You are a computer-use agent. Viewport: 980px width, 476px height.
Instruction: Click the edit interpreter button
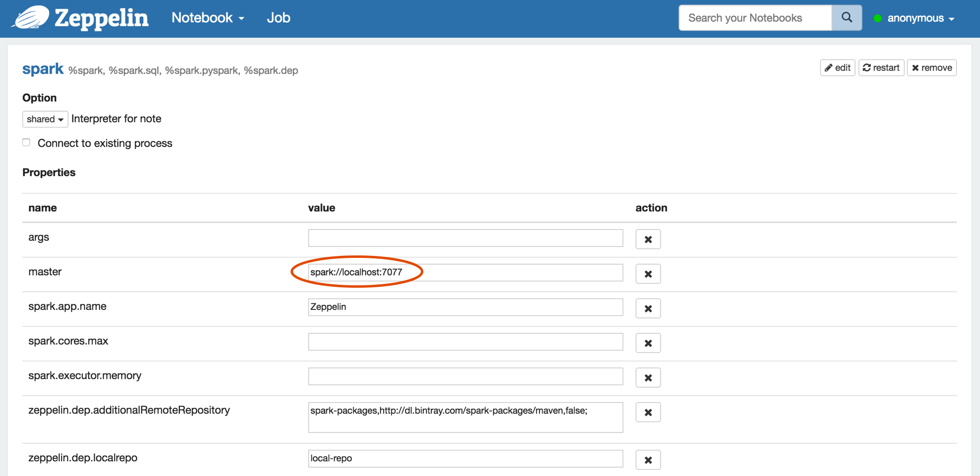click(x=837, y=68)
